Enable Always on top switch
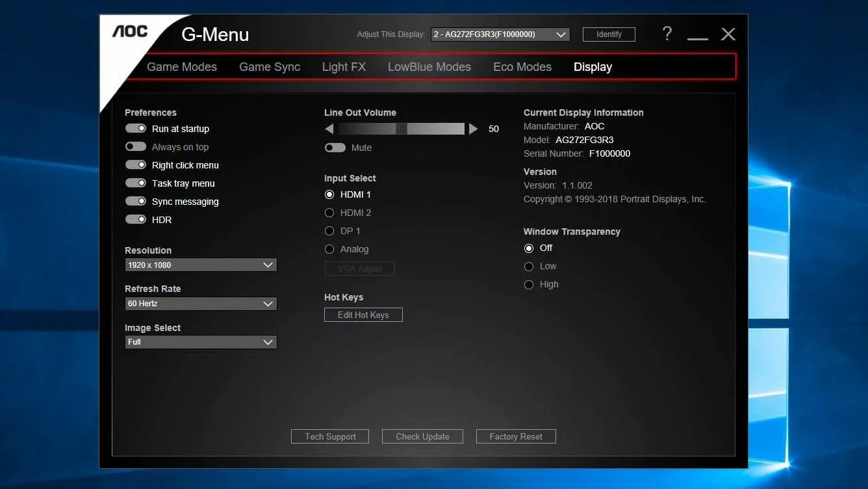This screenshot has width=868, height=489. click(136, 147)
